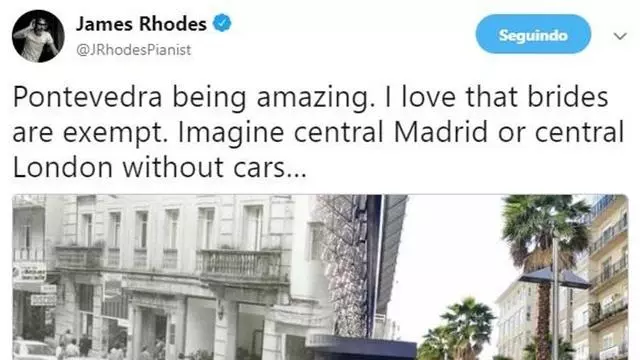Image resolution: width=640 pixels, height=360 pixels.
Task: Click the blue verified checkmark badge
Action: point(222,23)
